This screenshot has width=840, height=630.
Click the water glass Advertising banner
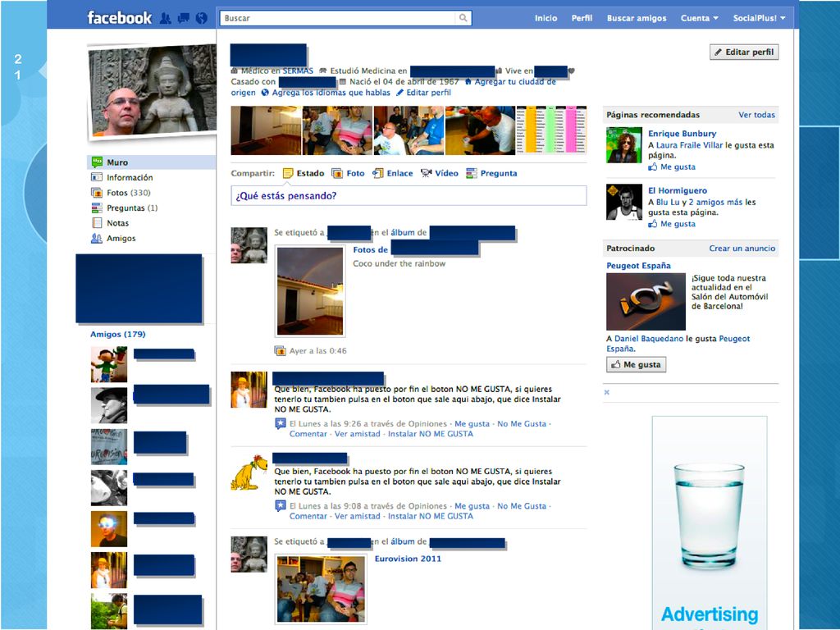pos(710,523)
